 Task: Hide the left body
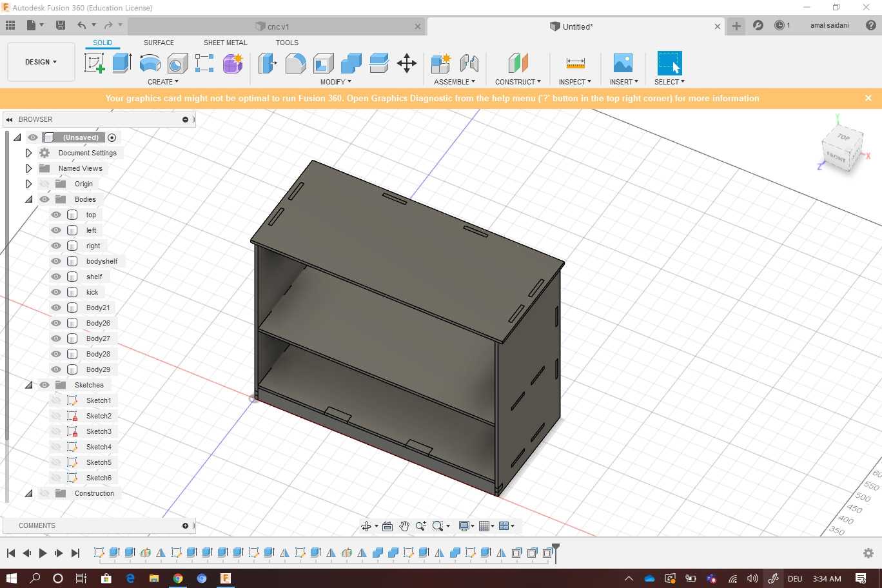point(56,230)
